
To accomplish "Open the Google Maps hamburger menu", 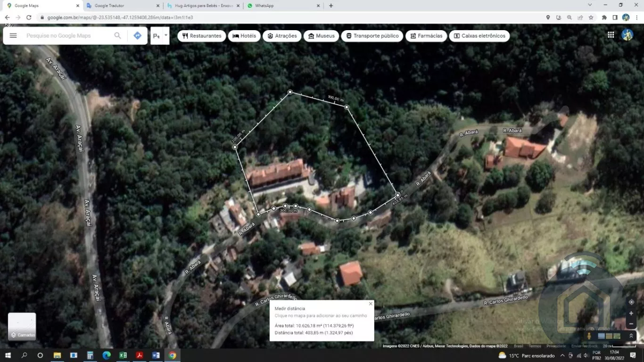I will coord(13,36).
